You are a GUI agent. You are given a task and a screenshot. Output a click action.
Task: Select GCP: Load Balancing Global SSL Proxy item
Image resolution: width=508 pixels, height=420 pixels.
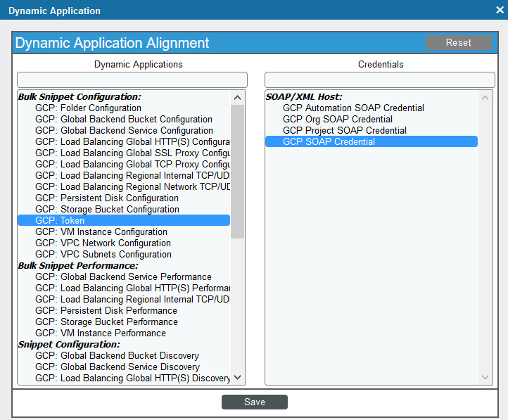124,153
